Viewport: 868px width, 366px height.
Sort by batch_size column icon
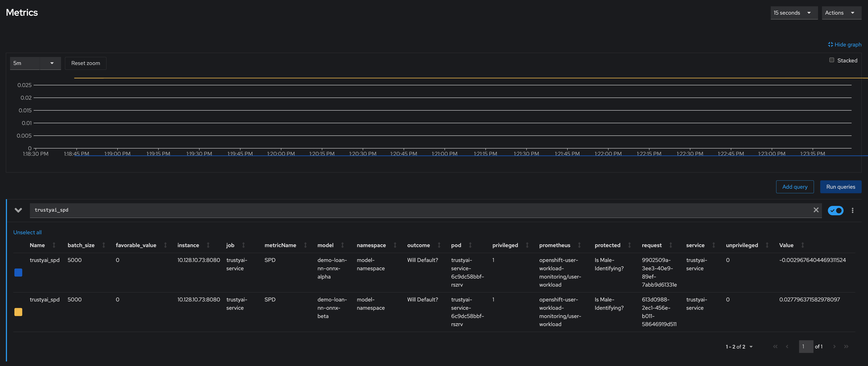[x=104, y=245]
